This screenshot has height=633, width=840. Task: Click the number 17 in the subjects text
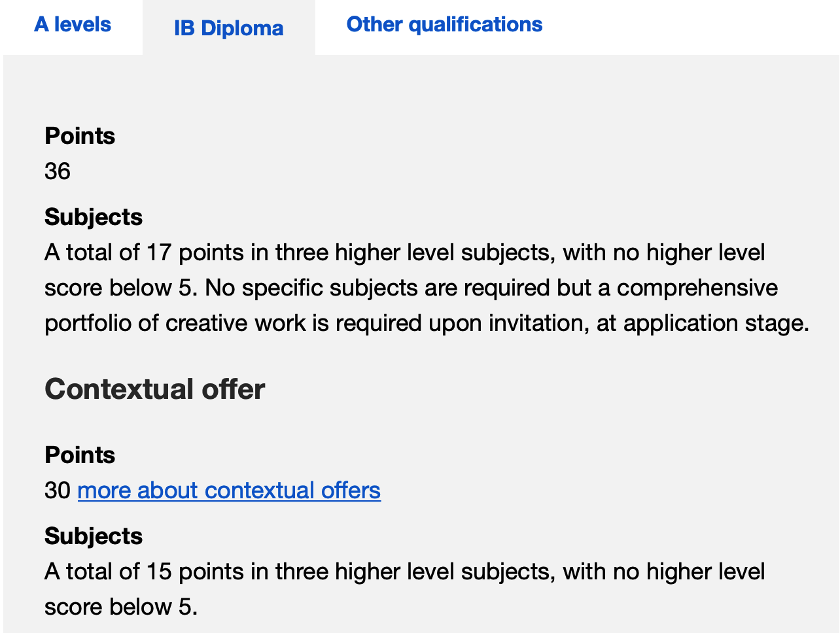tap(159, 252)
